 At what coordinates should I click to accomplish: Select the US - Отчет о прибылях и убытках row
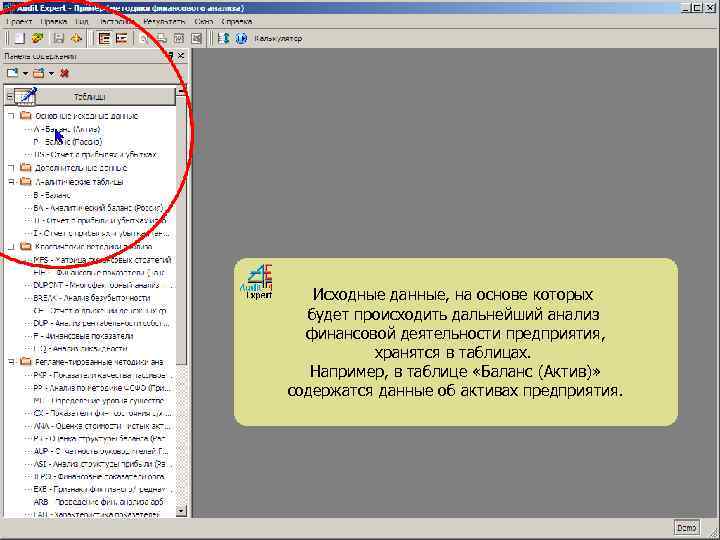96,155
